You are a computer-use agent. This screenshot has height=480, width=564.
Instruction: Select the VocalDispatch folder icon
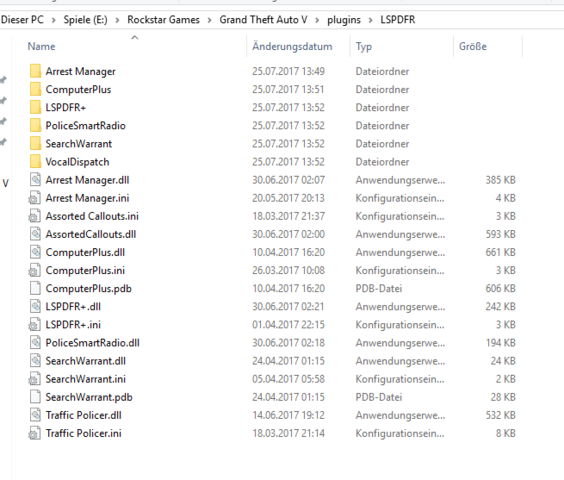(x=35, y=162)
